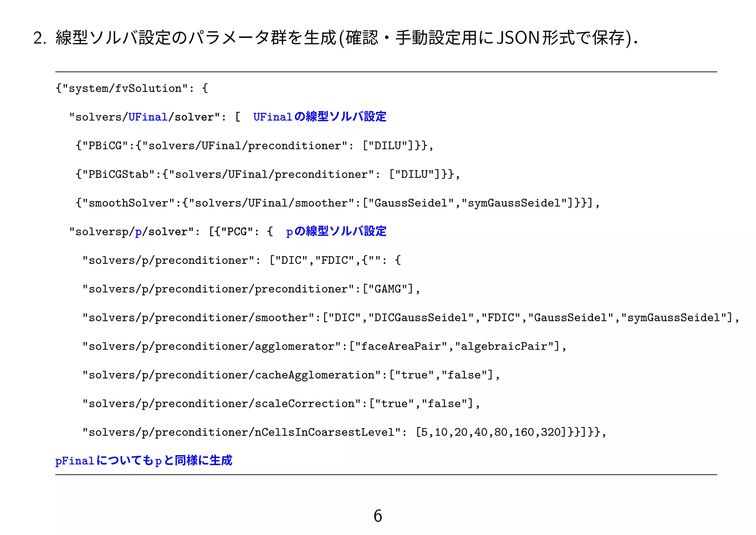Screen dimensions: 756x535
Task: Click the nCellsInCoarsestLevel values line
Action: click(344, 432)
